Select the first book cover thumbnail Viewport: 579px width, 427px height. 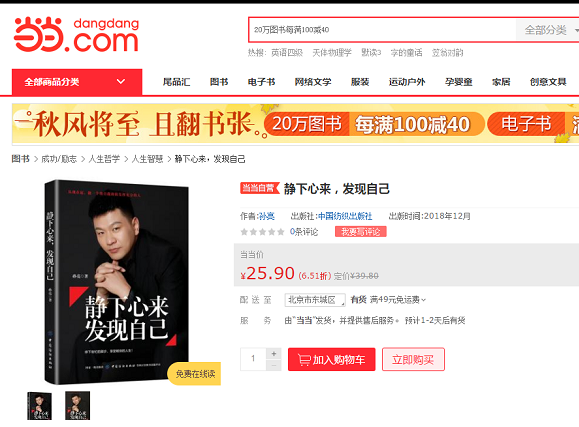[40, 406]
